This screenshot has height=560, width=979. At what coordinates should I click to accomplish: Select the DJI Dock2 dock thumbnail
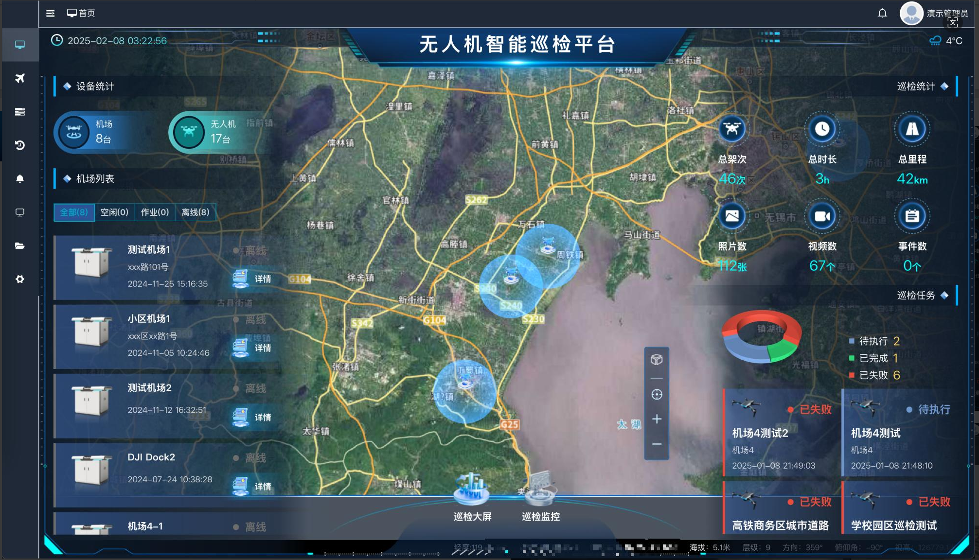[91, 470]
